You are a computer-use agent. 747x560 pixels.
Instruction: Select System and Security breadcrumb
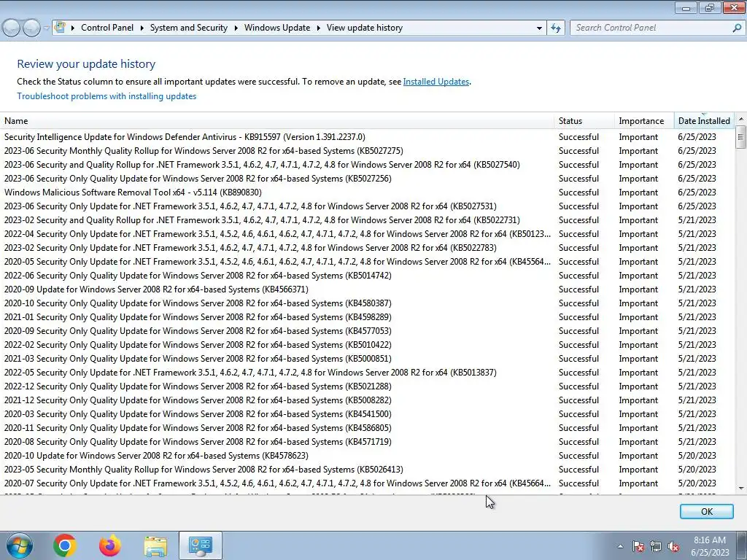click(x=189, y=28)
